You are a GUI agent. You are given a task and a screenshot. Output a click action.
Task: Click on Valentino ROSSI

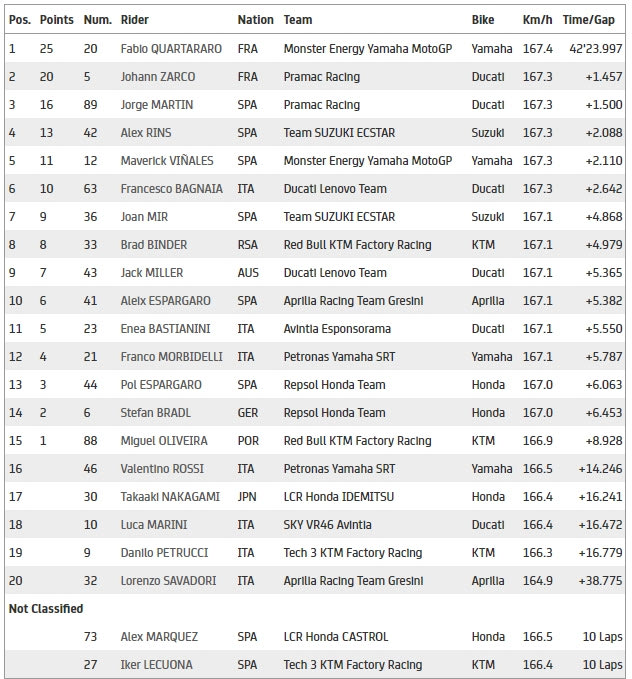[x=161, y=469]
